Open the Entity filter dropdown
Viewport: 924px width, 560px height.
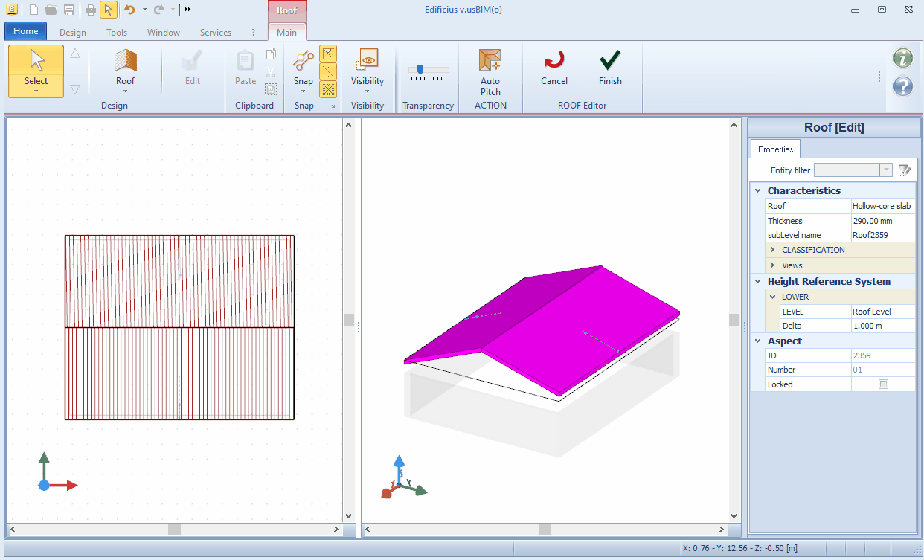pyautogui.click(x=885, y=170)
